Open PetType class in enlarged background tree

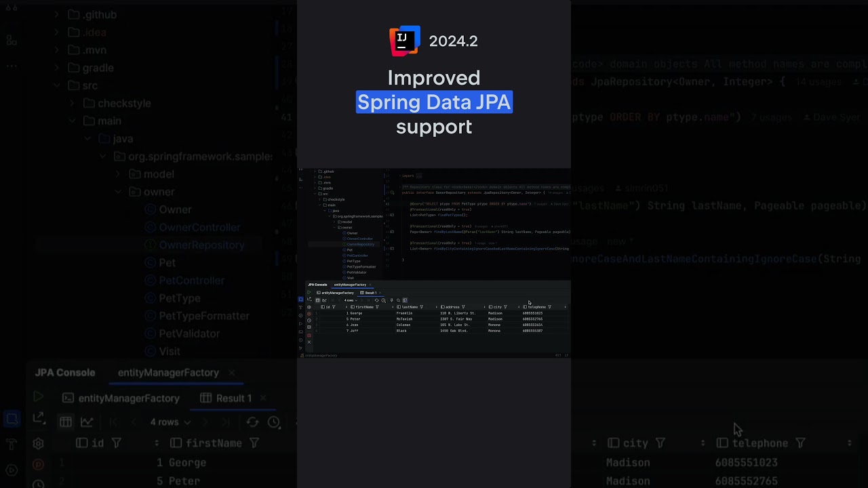tap(172, 298)
